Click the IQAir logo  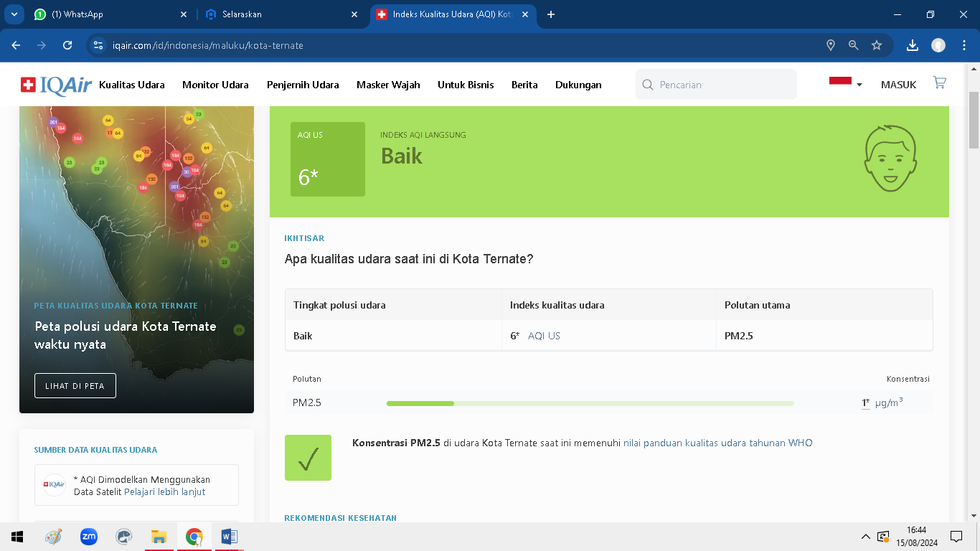pyautogui.click(x=56, y=85)
